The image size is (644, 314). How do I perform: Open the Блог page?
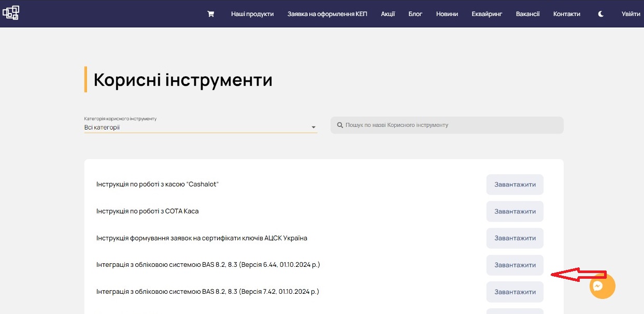pyautogui.click(x=416, y=14)
